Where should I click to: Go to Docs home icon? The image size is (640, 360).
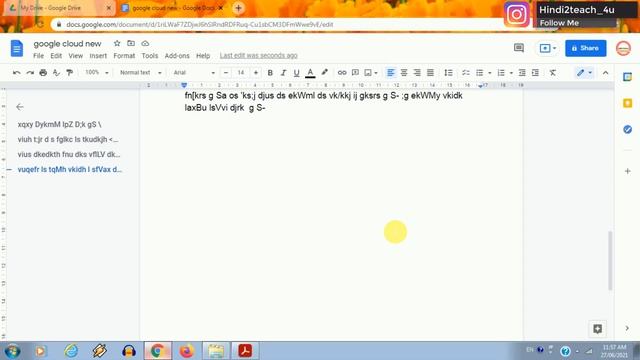pyautogui.click(x=17, y=49)
